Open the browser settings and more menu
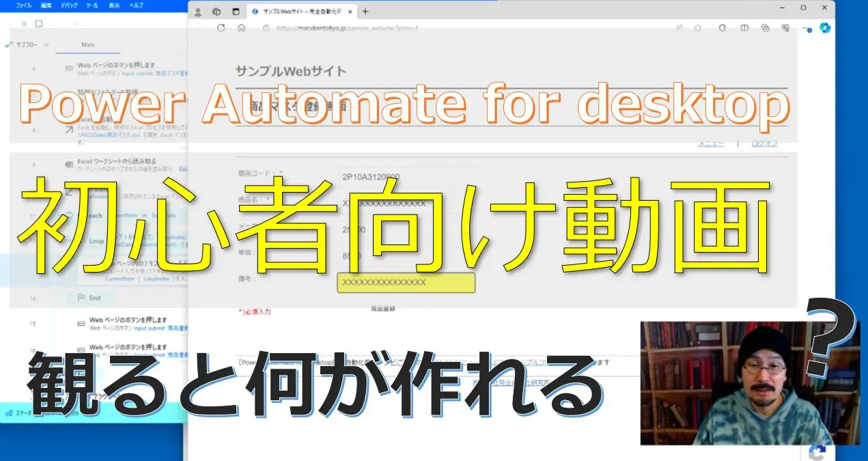The image size is (868, 461). click(807, 28)
